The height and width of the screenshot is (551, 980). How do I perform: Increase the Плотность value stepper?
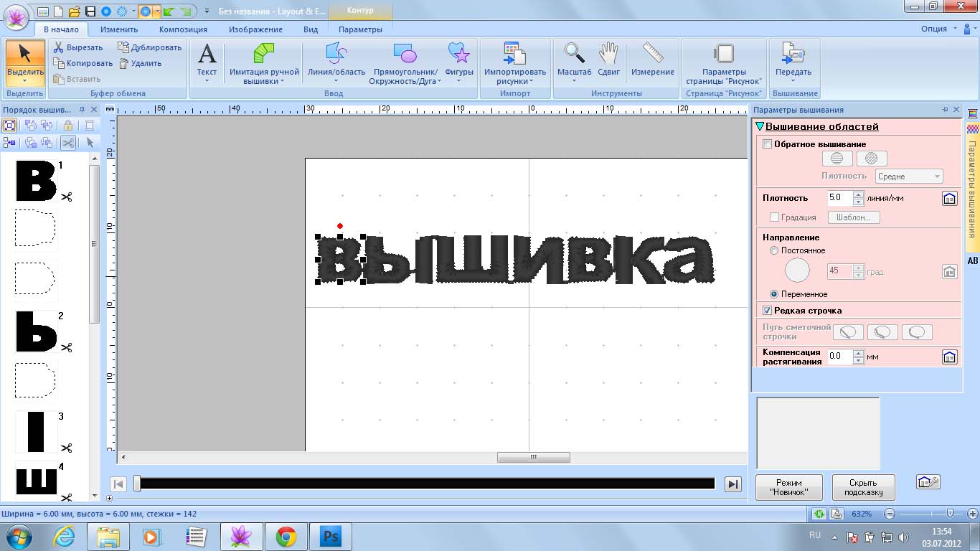(858, 194)
